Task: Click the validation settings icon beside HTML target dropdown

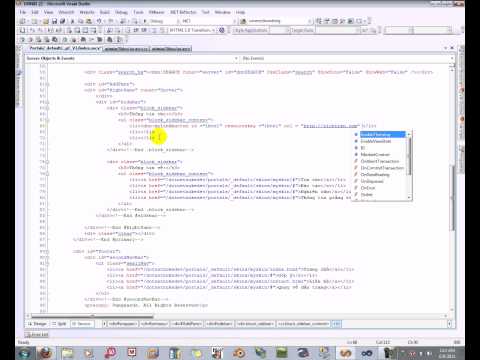Action: [x=222, y=30]
